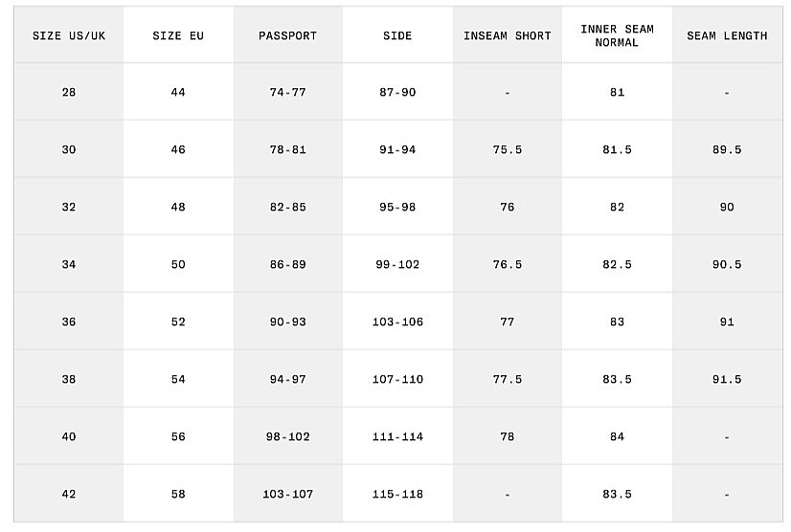
Task: Select the SIDE column header
Action: (x=397, y=36)
